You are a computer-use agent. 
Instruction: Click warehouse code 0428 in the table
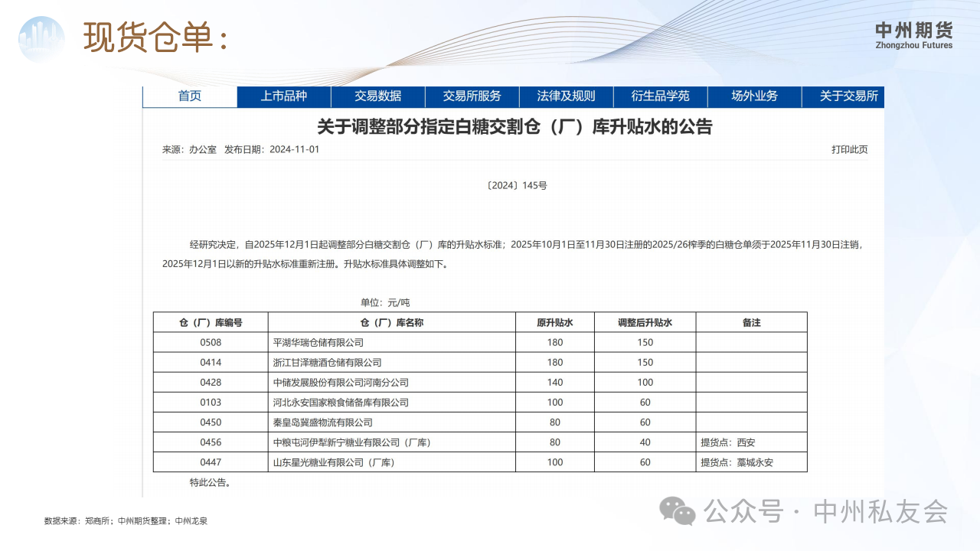point(211,383)
